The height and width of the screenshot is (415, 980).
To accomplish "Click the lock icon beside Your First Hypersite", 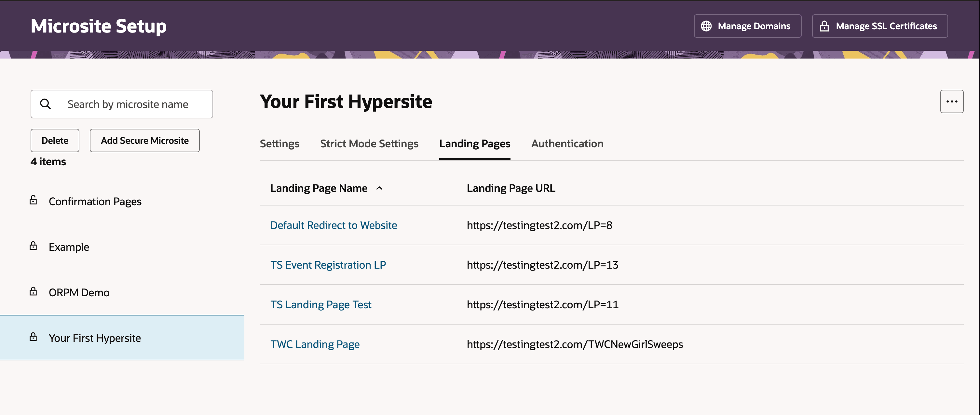I will pyautogui.click(x=34, y=337).
